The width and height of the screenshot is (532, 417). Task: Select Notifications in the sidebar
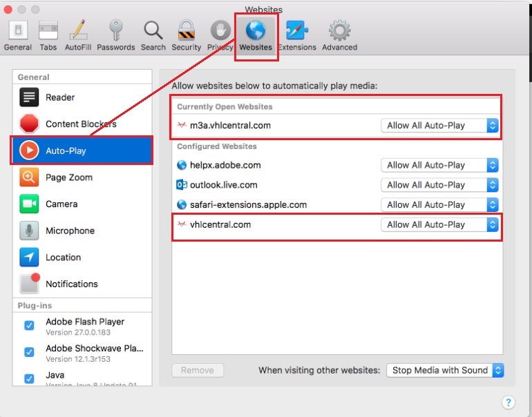[x=82, y=284]
